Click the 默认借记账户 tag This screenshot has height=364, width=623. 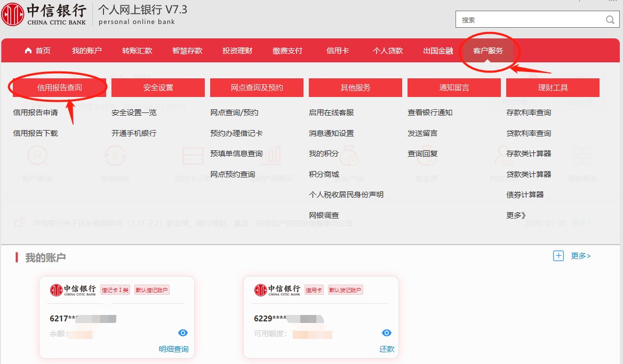(152, 290)
